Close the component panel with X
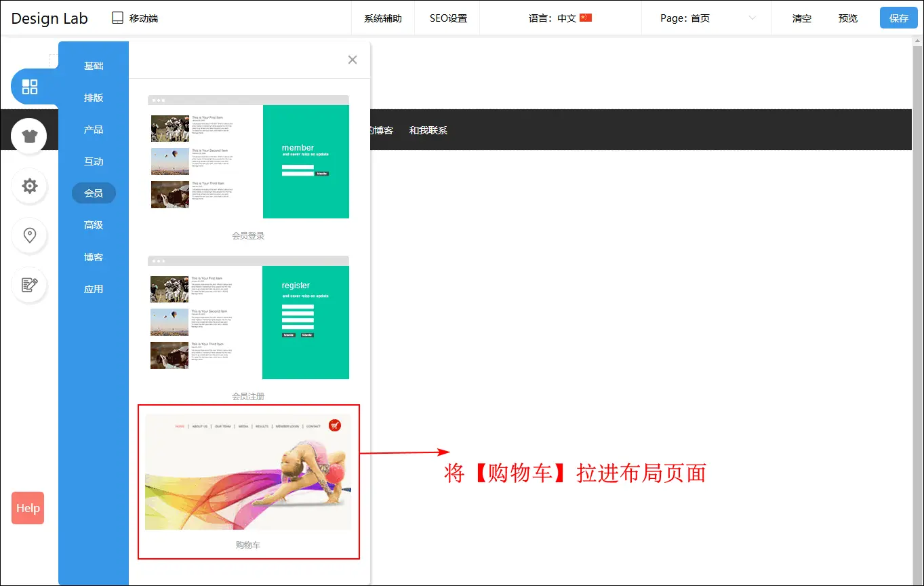The height and width of the screenshot is (586, 924). (352, 60)
